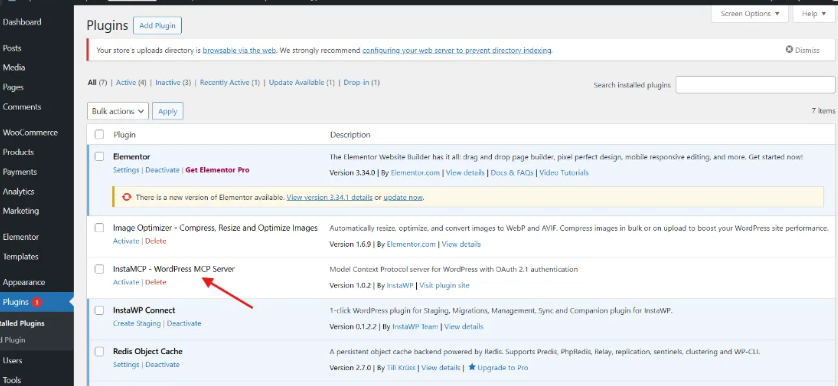Check the Redis Object Cache checkbox
The image size is (838, 386).
[x=99, y=351]
